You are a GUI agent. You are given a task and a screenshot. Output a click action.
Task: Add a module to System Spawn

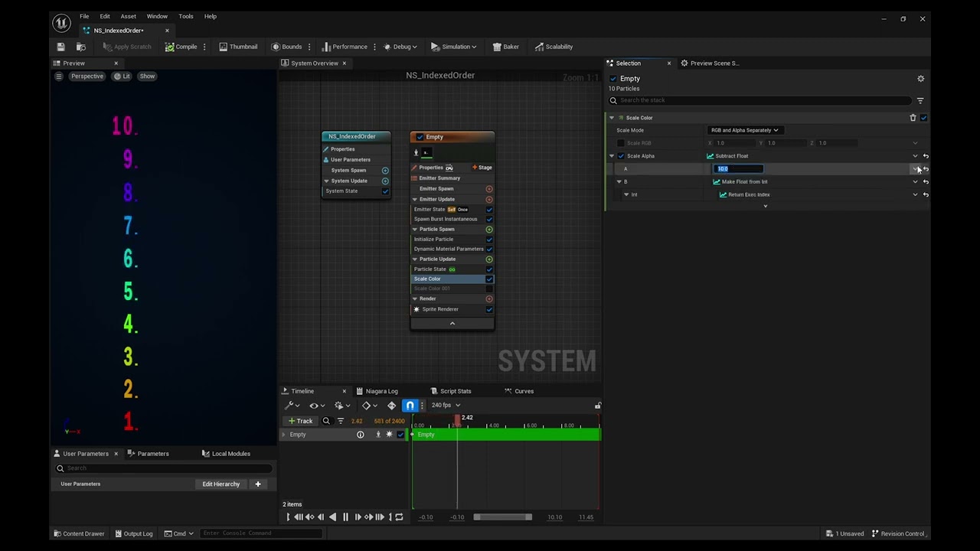pos(385,171)
